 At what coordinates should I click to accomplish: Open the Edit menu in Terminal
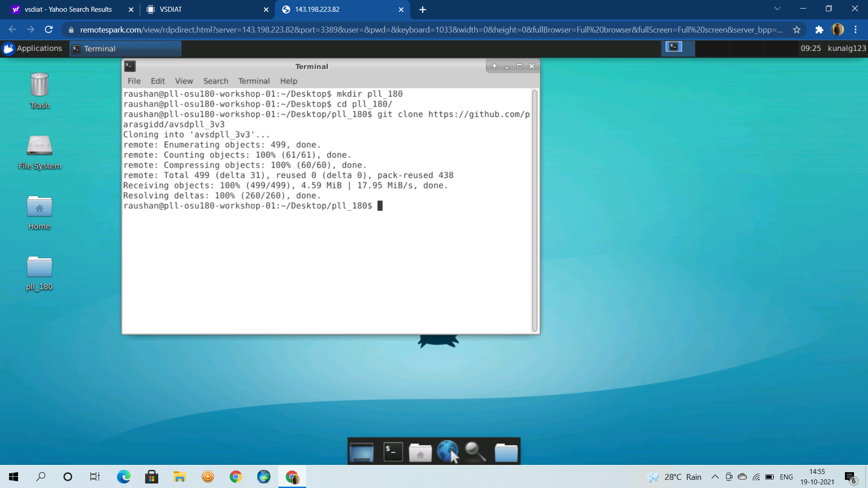click(x=158, y=81)
